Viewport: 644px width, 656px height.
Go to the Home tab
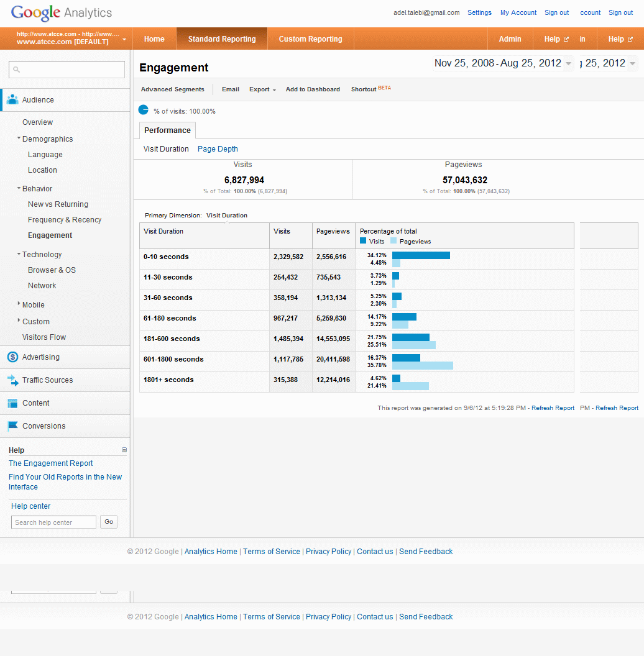[154, 39]
